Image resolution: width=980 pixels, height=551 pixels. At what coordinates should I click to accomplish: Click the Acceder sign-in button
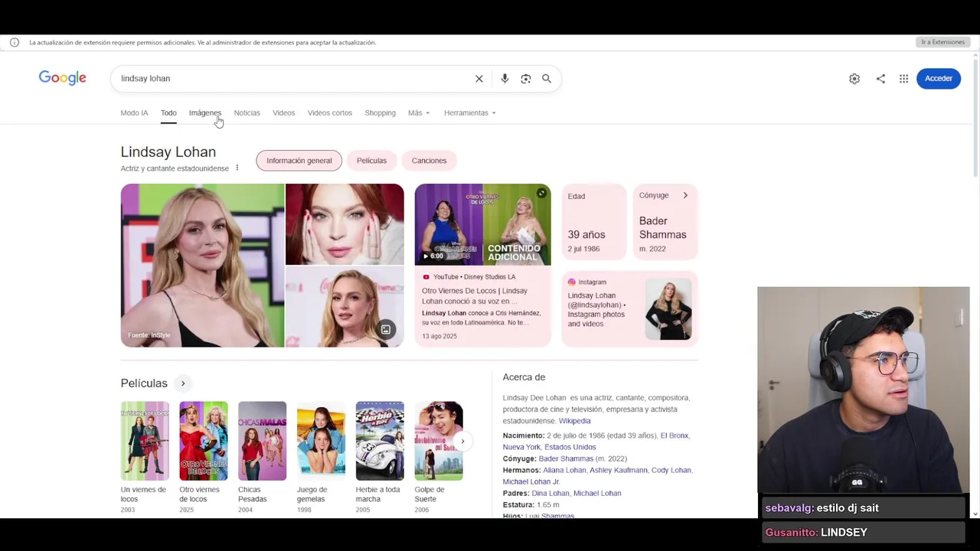938,78
